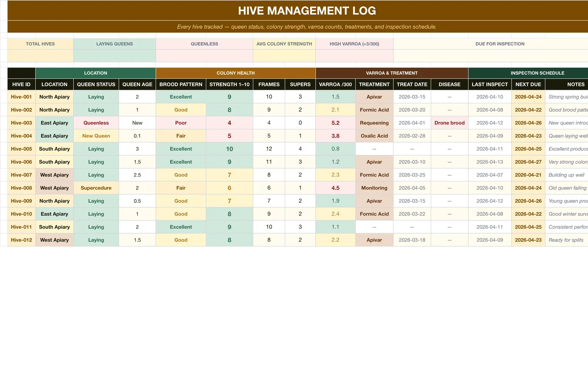
Task: Click the TREATMENT column header
Action: [374, 84]
